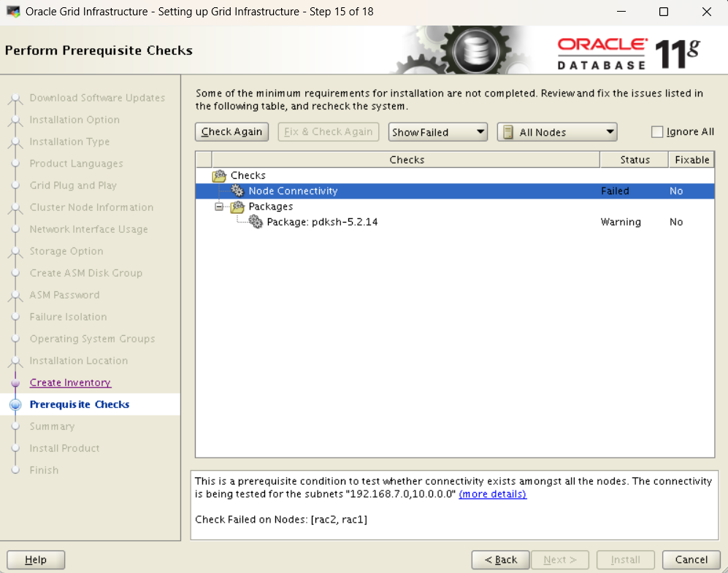The image size is (728, 573).
Task: Click the Next button
Action: coord(560,560)
